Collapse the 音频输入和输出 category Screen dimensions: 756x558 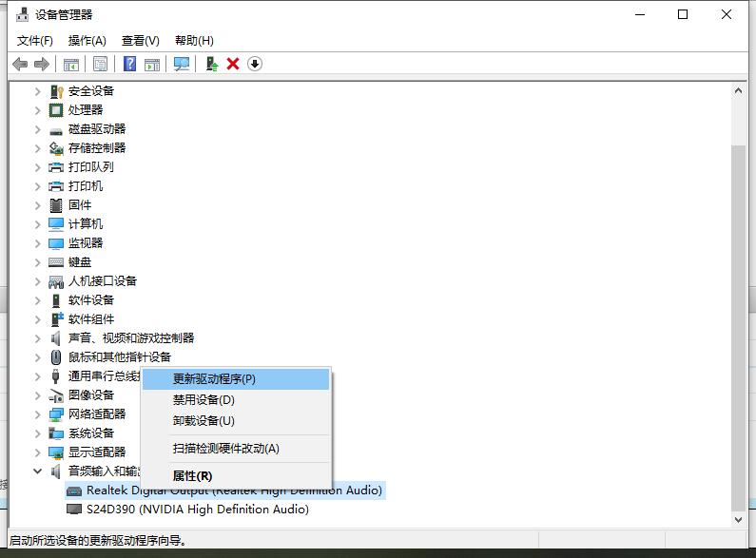[38, 471]
